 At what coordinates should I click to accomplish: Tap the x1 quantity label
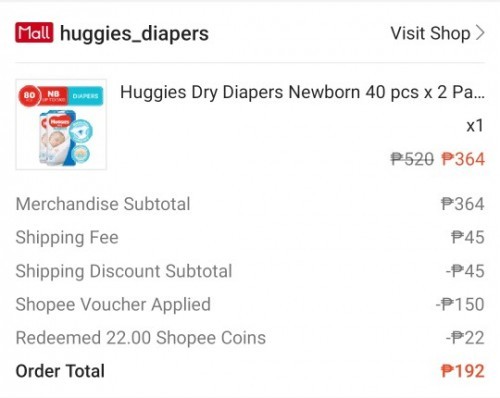475,126
